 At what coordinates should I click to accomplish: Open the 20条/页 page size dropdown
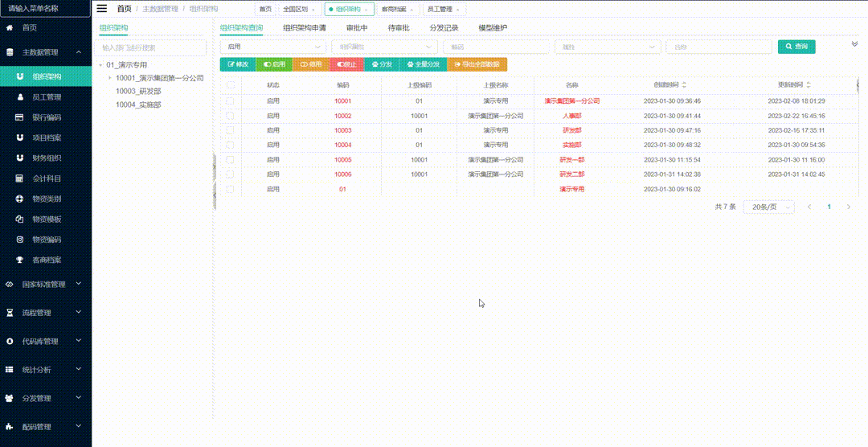[x=768, y=207]
